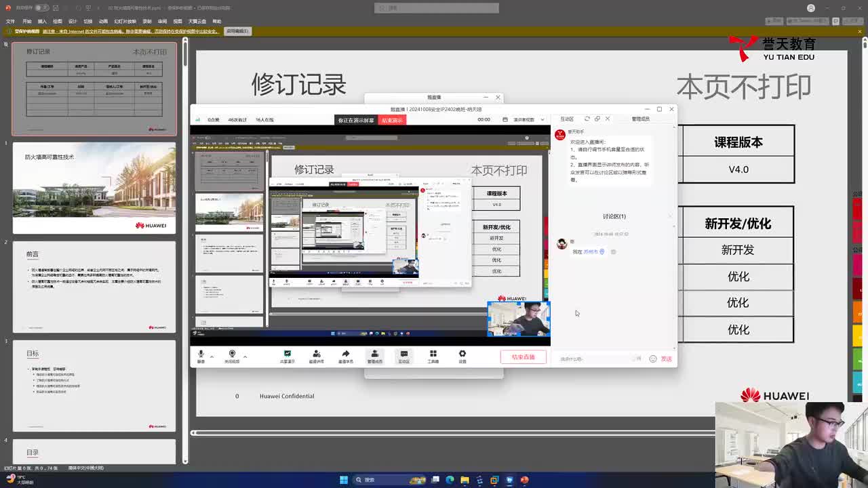Open the 插入 ribbon tab
Viewport: 868px width, 488px height.
pyautogui.click(x=42, y=21)
